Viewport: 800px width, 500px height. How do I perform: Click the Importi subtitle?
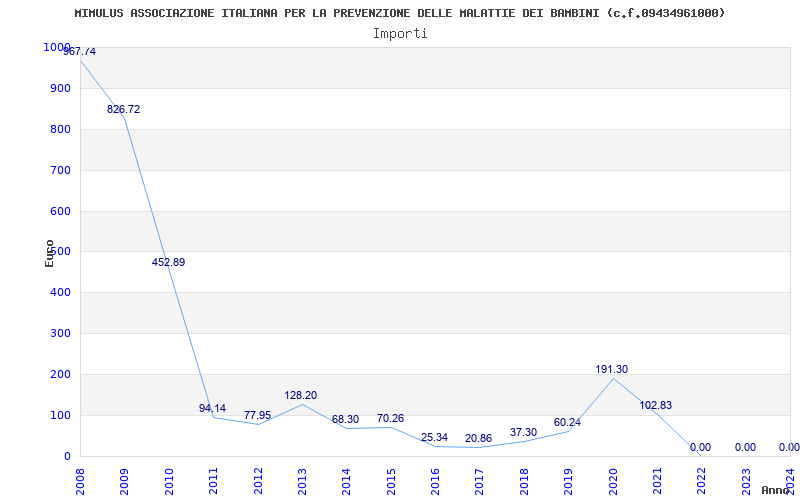click(400, 34)
